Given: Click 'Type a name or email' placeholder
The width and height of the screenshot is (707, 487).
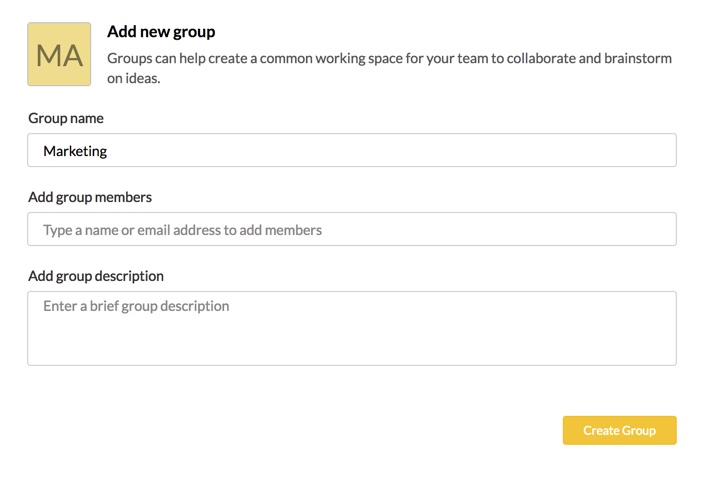Looking at the screenshot, I should point(182,230).
